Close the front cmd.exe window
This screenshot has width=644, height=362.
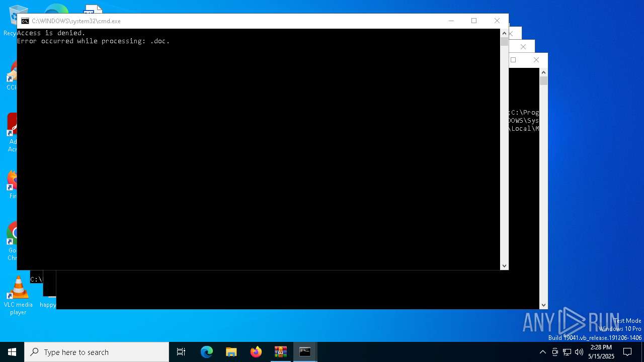497,21
